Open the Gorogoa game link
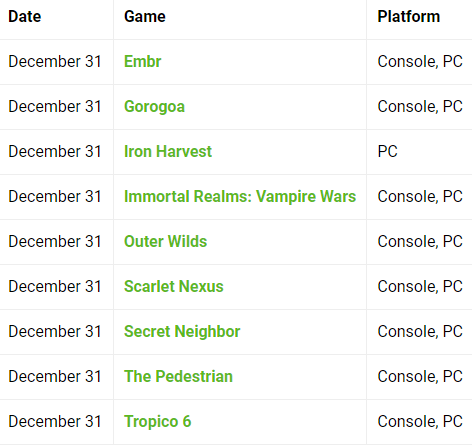The width and height of the screenshot is (472, 446). coord(154,107)
